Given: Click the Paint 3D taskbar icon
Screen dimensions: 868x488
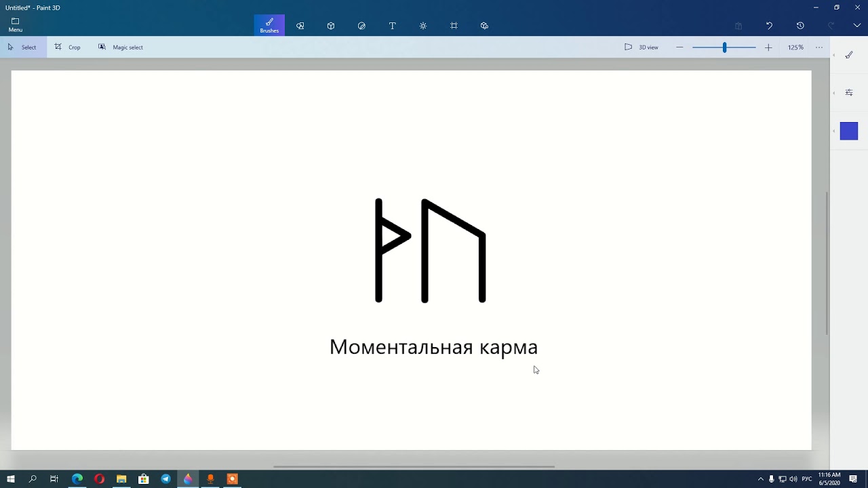Looking at the screenshot, I should click(188, 479).
